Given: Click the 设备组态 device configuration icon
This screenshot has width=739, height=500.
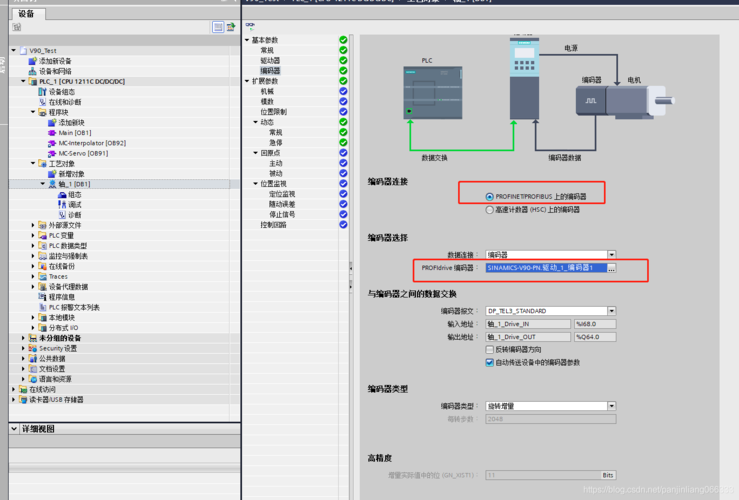Looking at the screenshot, I should pos(42,92).
